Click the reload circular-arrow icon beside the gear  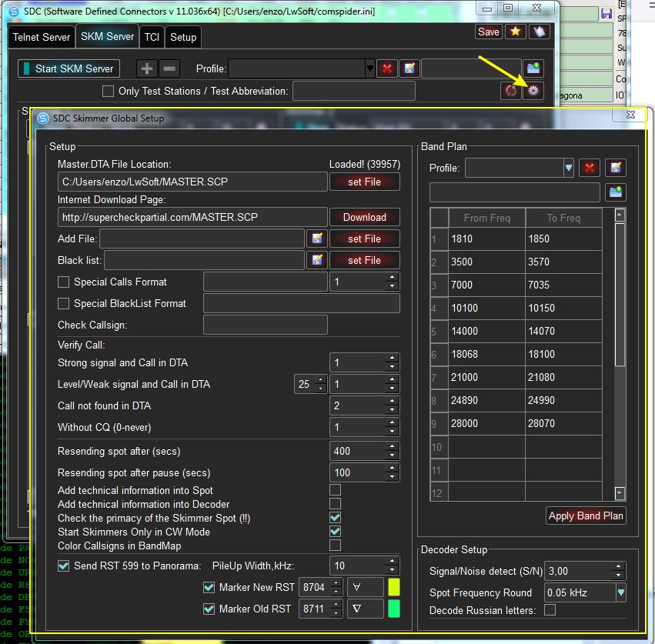pyautogui.click(x=511, y=91)
